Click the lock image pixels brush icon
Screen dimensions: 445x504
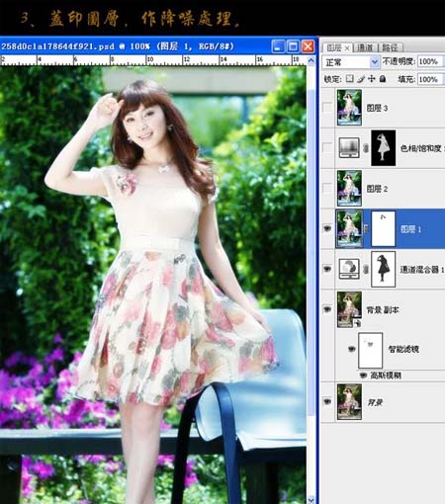click(361, 79)
